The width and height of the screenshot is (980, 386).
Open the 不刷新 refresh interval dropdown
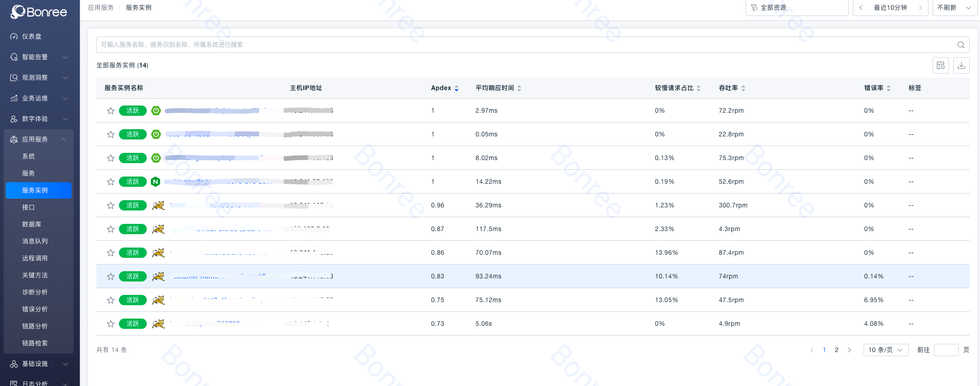coord(954,8)
